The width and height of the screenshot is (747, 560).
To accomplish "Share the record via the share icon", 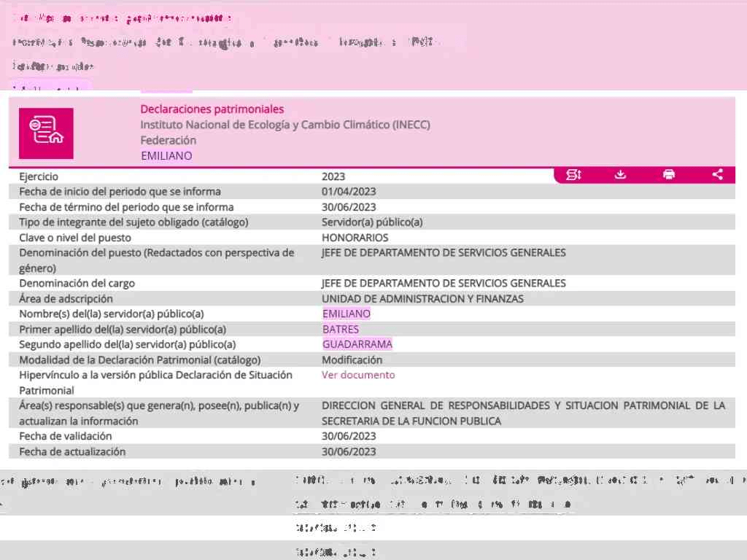I will tap(717, 175).
